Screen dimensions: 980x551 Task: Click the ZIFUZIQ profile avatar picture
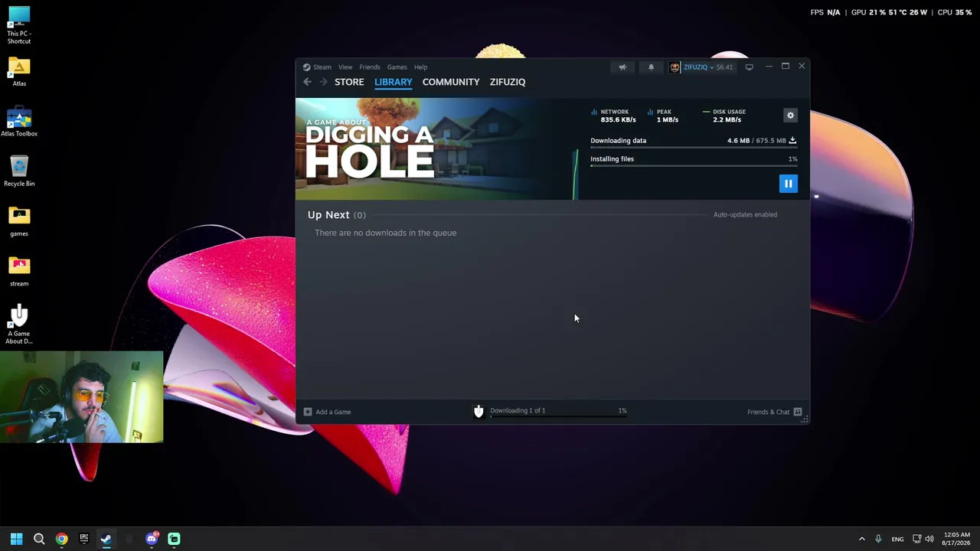675,67
